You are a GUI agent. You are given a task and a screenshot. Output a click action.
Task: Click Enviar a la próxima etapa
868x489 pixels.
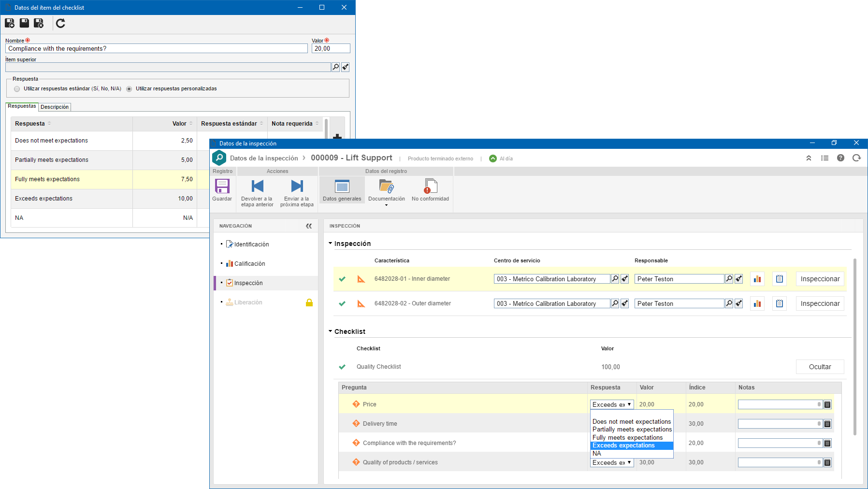tap(297, 193)
